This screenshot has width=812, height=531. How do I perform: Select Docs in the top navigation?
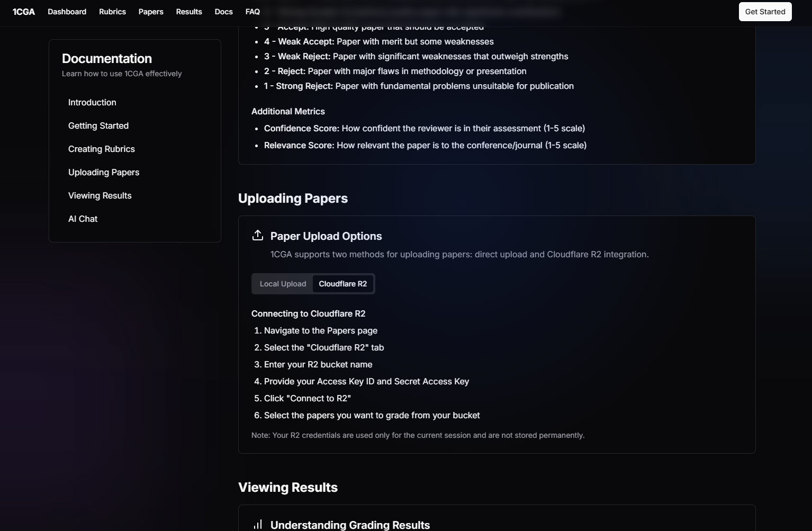[223, 12]
